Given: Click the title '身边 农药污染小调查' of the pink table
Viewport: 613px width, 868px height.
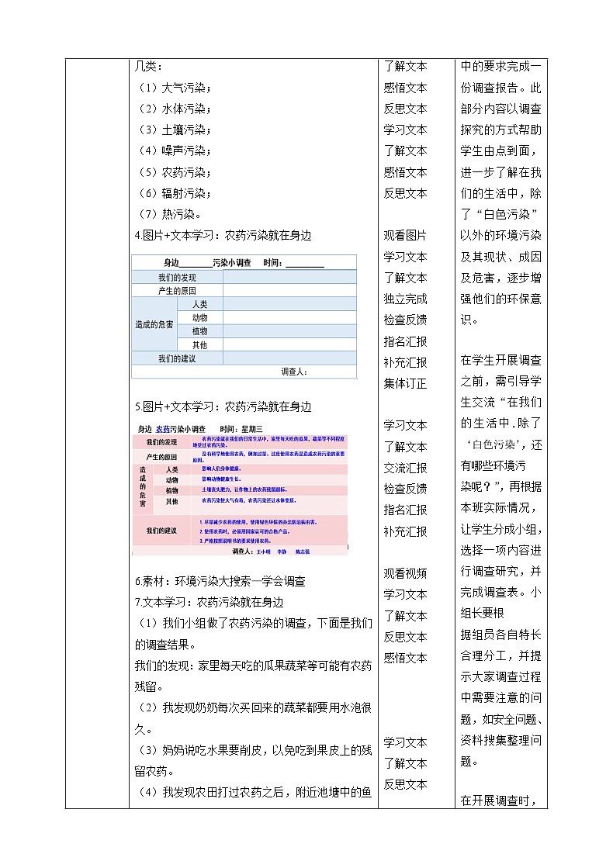Looking at the screenshot, I should pos(171,430).
